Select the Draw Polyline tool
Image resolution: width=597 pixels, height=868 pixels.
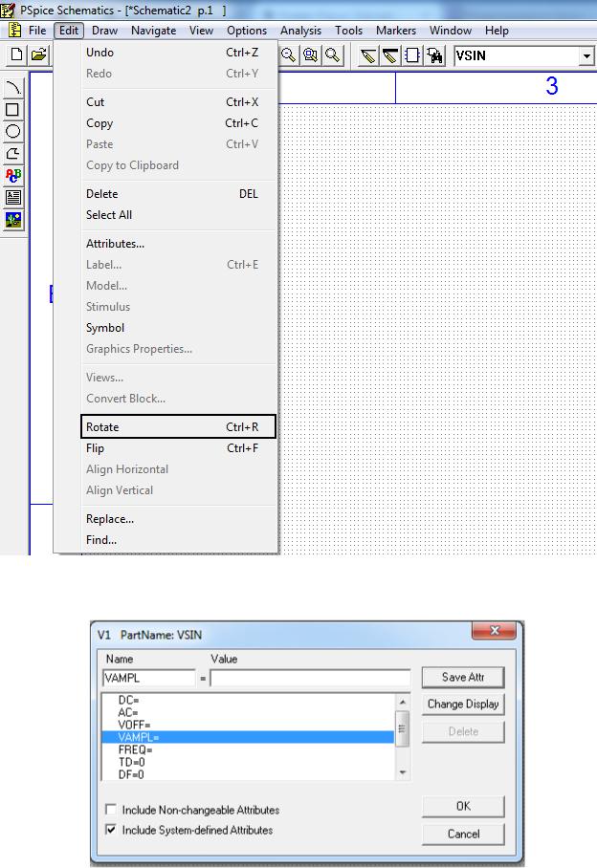pos(12,153)
